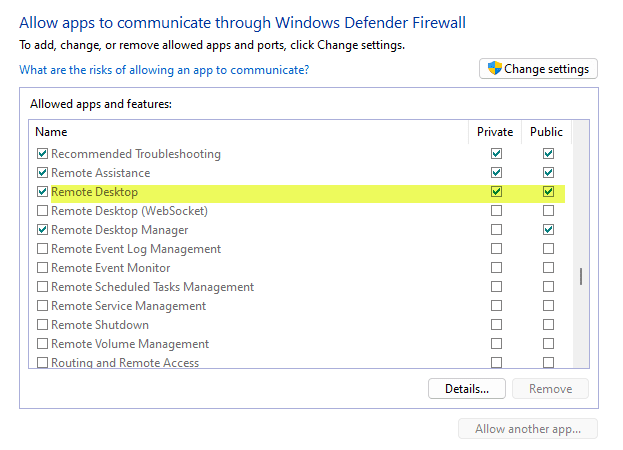
Task: Check Remote Event Log Management checkbox
Action: [x=42, y=249]
